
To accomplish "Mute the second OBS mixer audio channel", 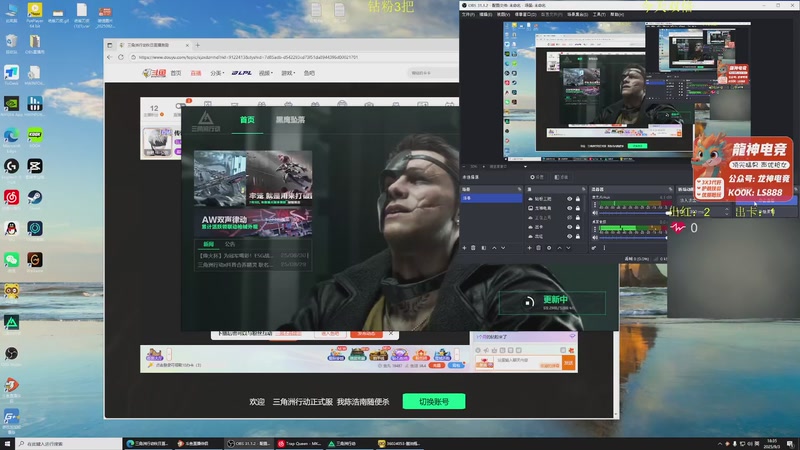I will point(595,238).
